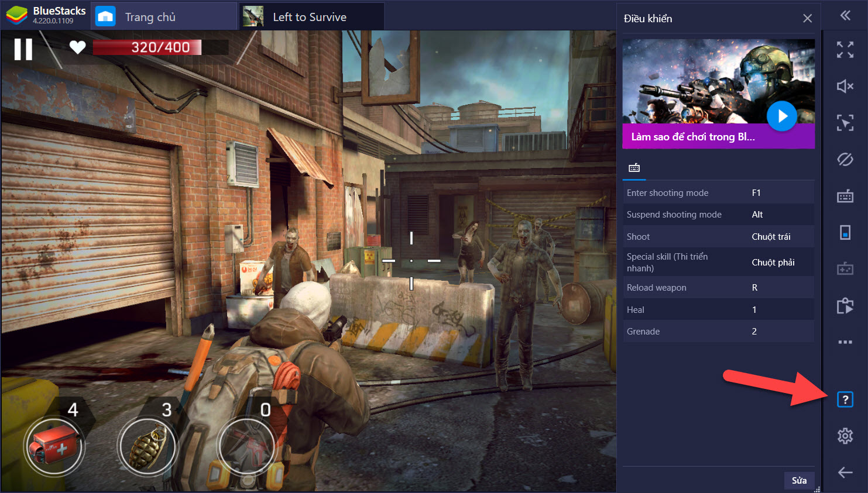This screenshot has width=868, height=493.
Task: Click the BlueStacks logo
Action: [x=17, y=15]
